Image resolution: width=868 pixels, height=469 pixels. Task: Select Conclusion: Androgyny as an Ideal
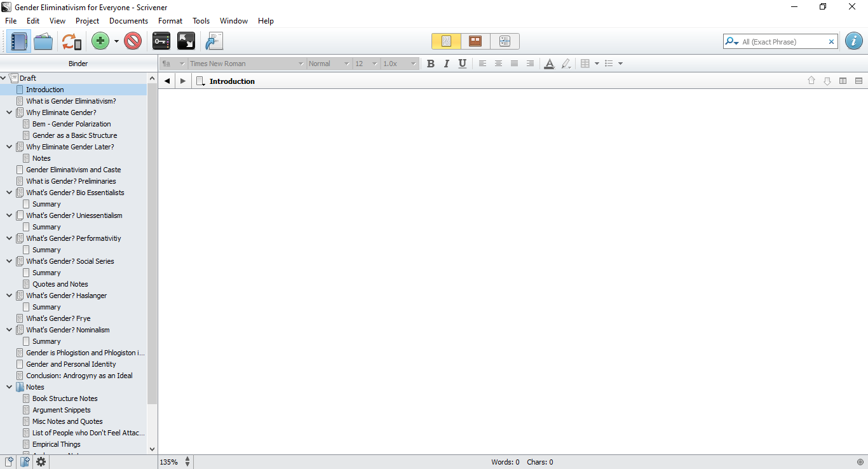tap(79, 376)
